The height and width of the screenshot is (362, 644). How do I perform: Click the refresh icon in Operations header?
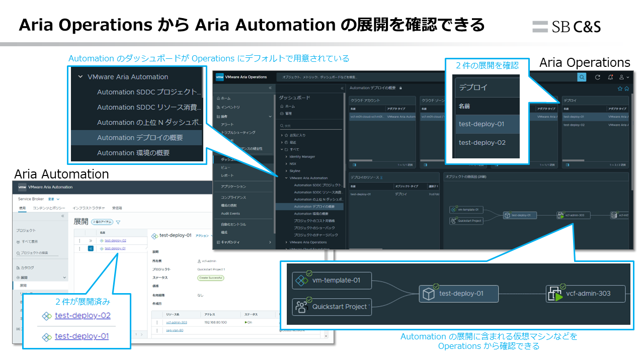(x=598, y=77)
